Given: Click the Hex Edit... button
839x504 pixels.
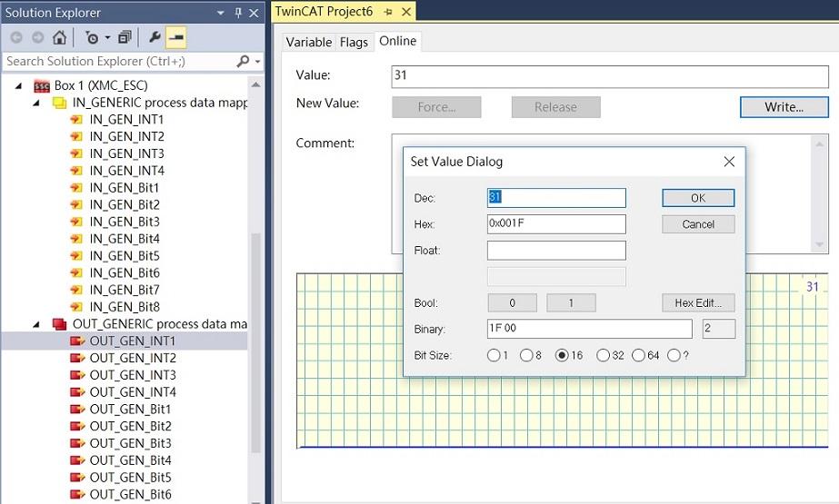Looking at the screenshot, I should pos(697,303).
